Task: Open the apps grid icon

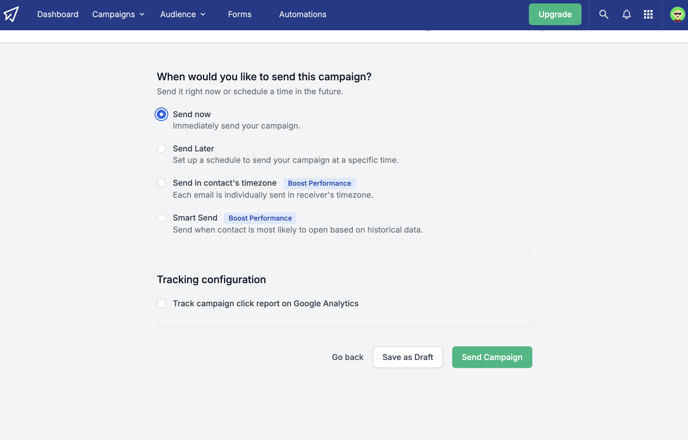Action: (648, 14)
